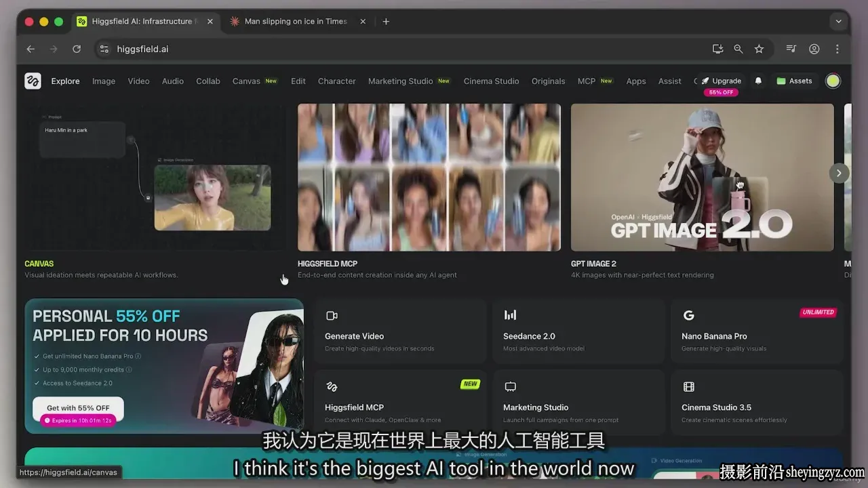The height and width of the screenshot is (488, 868).
Task: Bookmark this page with star icon
Action: click(759, 49)
